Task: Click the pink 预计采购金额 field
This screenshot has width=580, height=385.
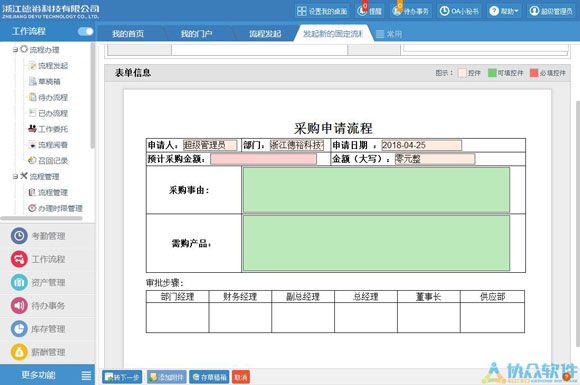Action: pyautogui.click(x=263, y=159)
